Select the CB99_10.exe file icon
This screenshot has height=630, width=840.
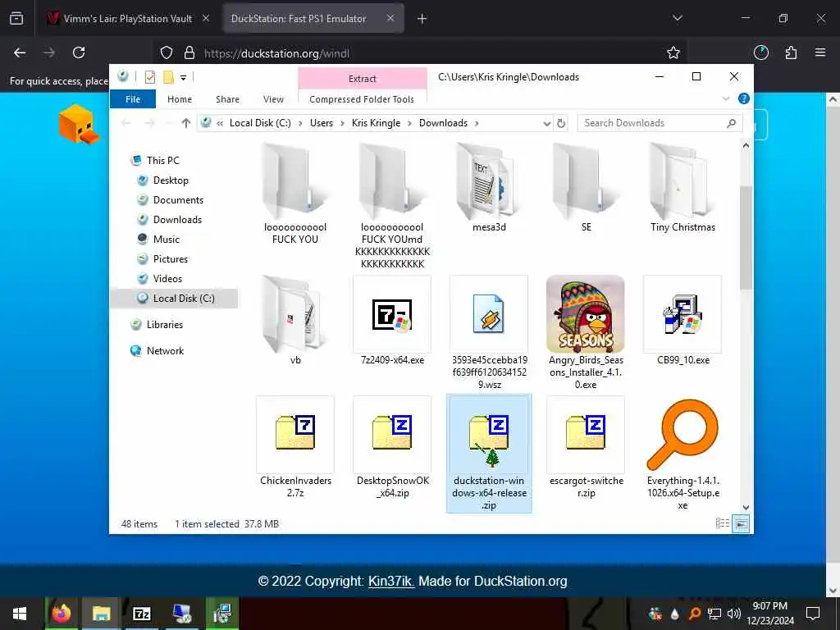click(x=682, y=314)
